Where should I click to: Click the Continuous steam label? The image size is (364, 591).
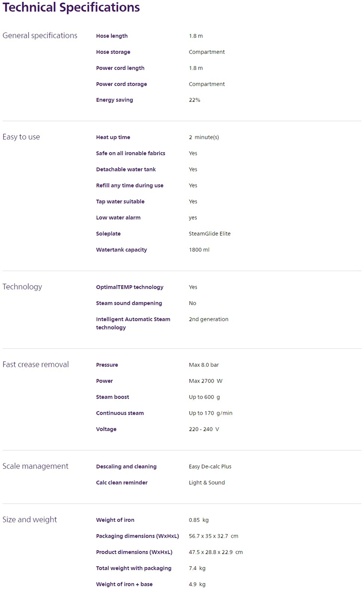120,413
